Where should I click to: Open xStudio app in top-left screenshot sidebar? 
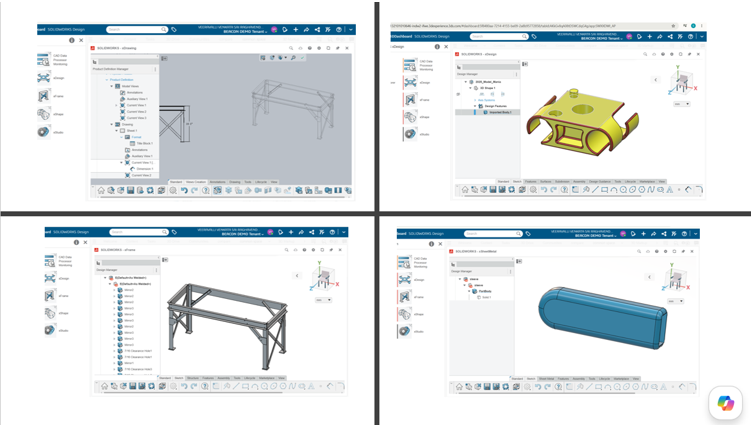click(x=44, y=132)
